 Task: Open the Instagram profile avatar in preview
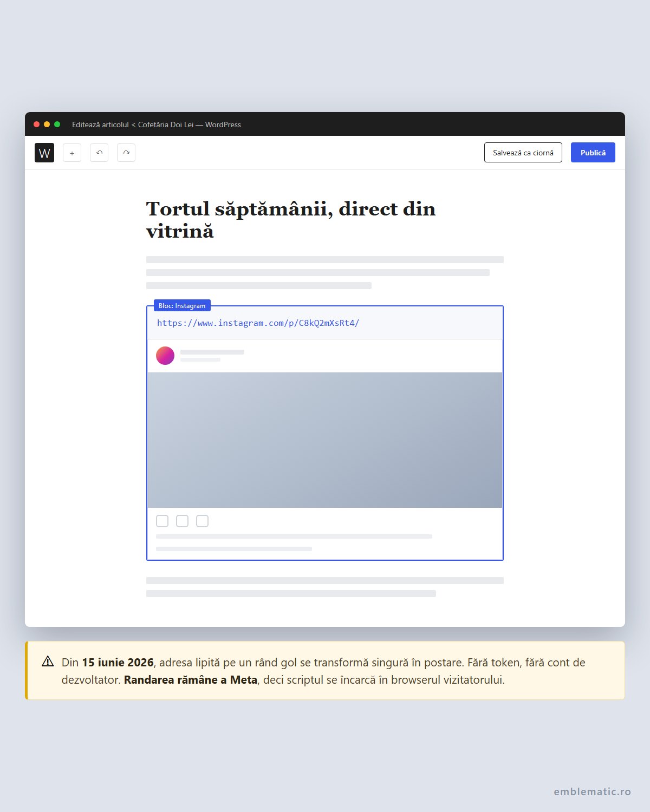(165, 356)
